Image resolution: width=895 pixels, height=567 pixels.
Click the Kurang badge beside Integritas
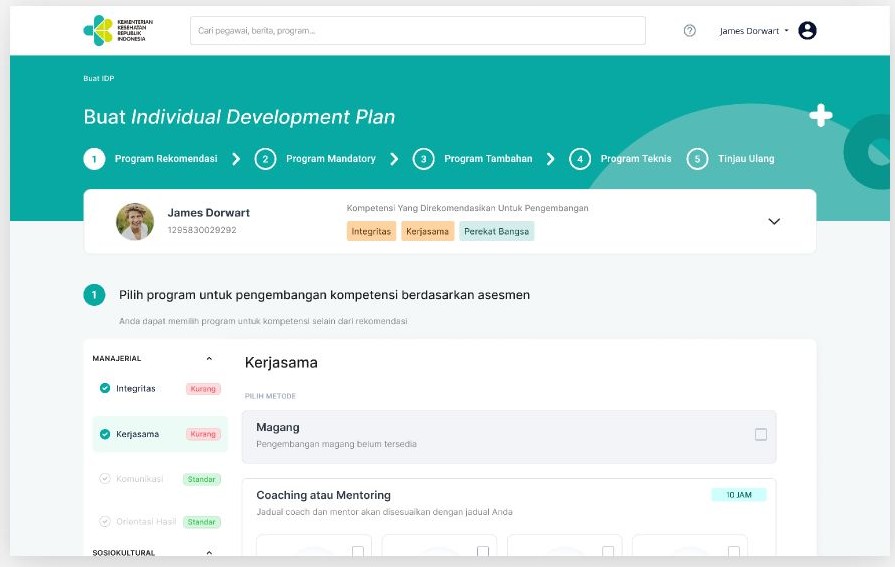(203, 389)
